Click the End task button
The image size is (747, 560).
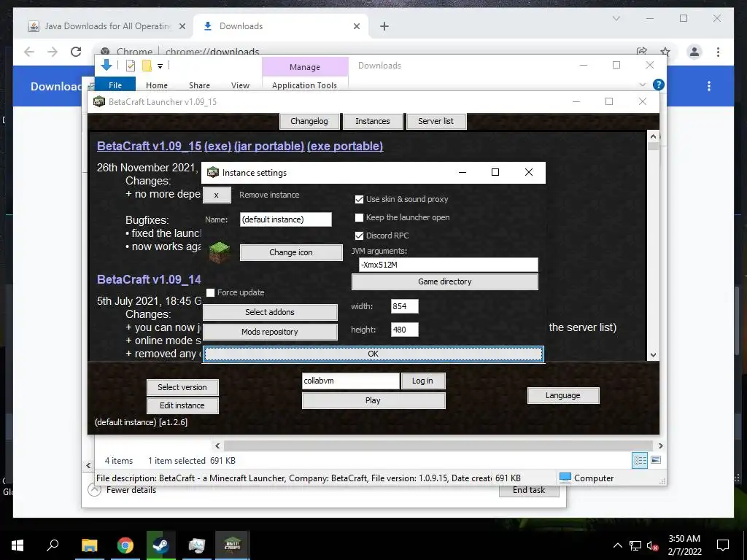[x=529, y=490]
